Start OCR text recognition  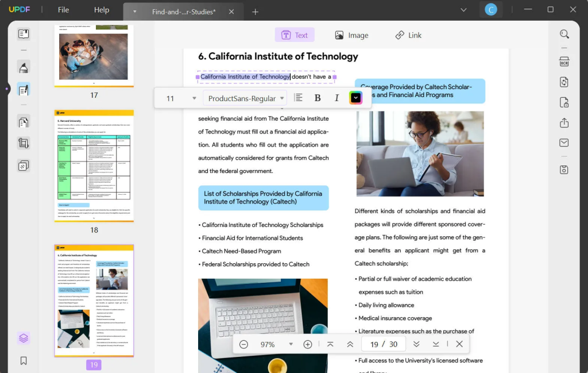[x=564, y=60]
